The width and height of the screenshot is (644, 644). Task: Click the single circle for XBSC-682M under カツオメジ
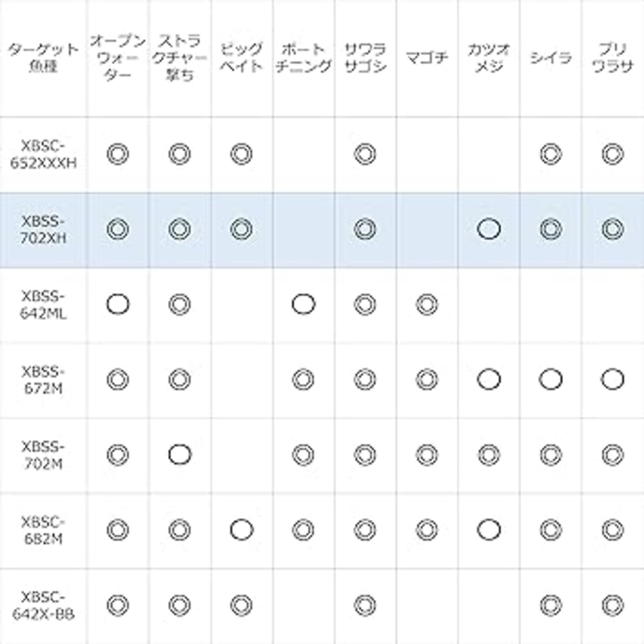click(x=489, y=530)
